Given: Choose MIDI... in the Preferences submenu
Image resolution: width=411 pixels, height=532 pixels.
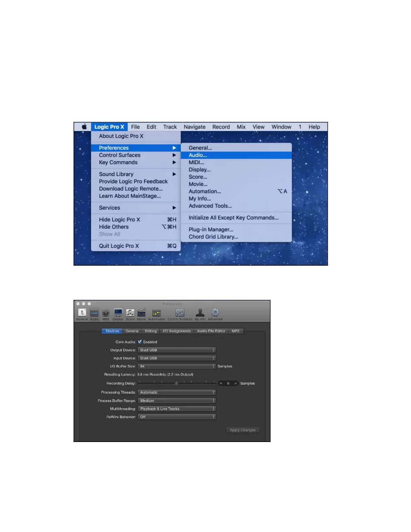Looking at the screenshot, I should (x=236, y=163).
